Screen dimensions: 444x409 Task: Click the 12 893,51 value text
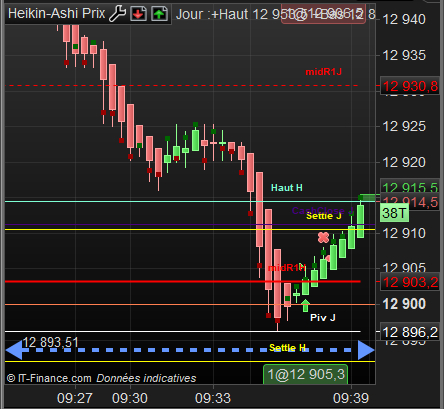(x=50, y=342)
